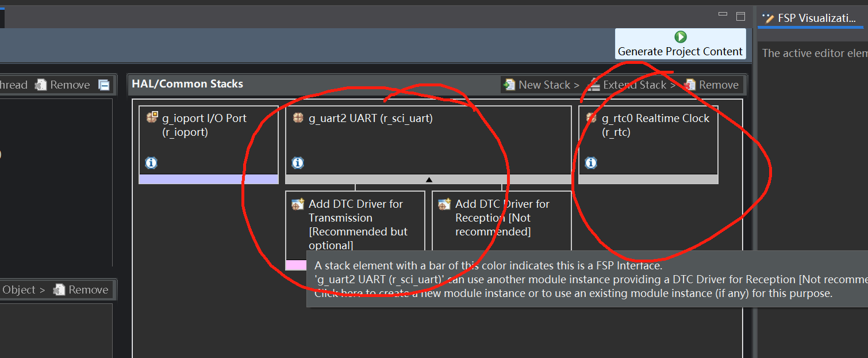868x358 pixels.
Task: Click the green Generate Project Content button
Action: [680, 44]
